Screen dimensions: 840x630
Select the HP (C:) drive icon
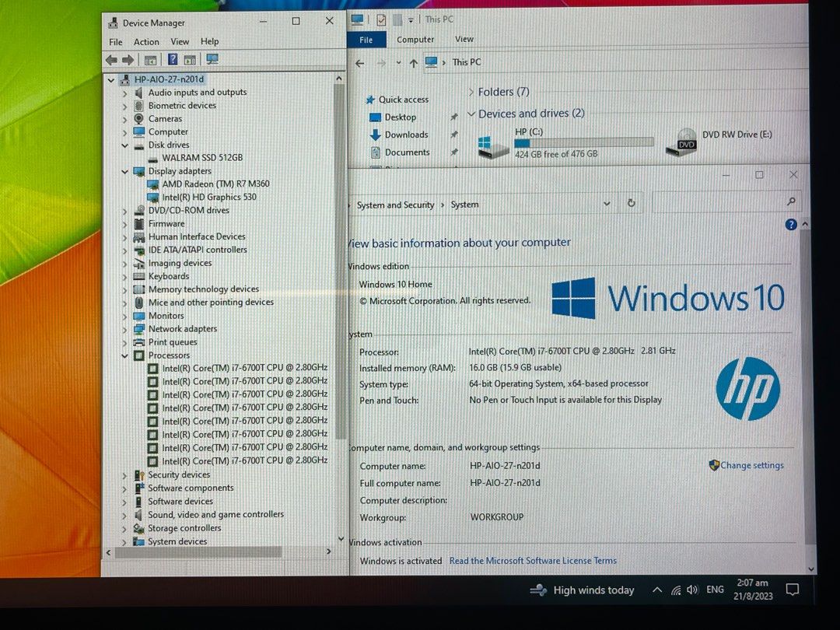[493, 147]
